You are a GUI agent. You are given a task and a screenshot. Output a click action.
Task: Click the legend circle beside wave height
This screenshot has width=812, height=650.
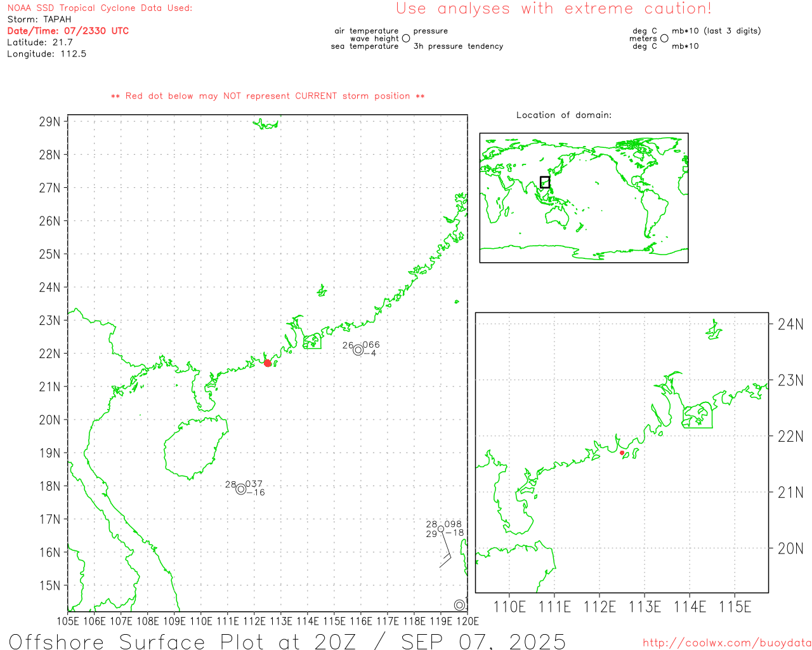click(x=406, y=38)
